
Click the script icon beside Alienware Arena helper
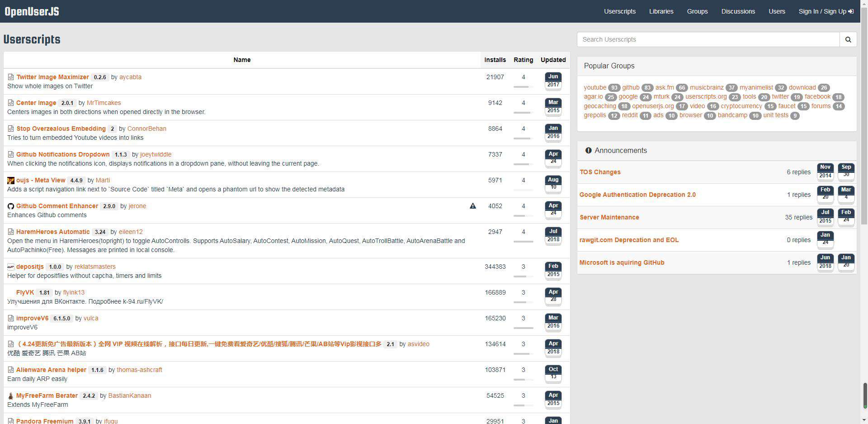click(11, 370)
